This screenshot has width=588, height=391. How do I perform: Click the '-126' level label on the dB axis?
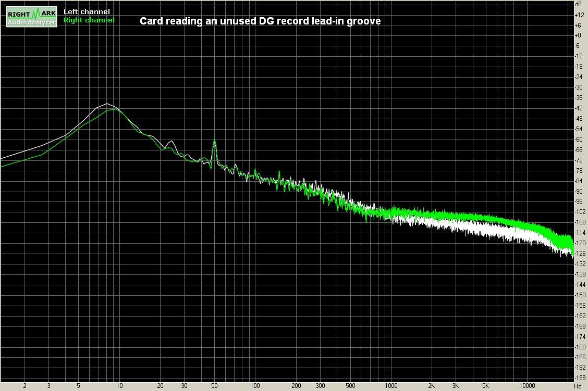pos(580,254)
